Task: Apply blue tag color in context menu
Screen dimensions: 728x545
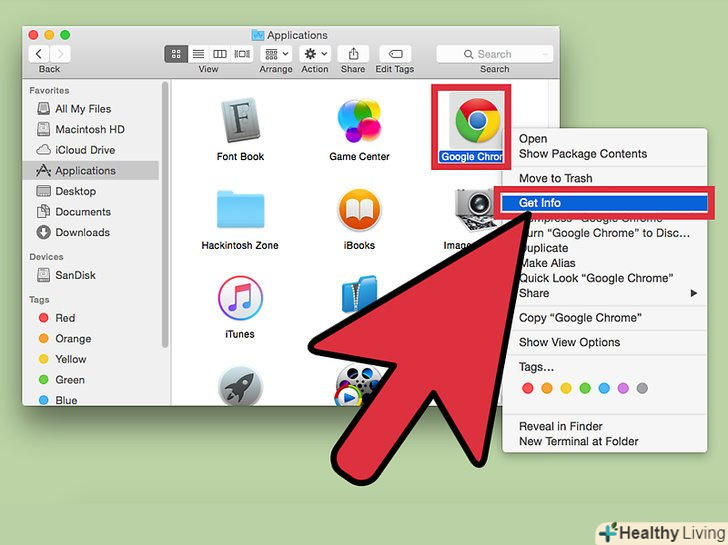Action: pos(604,388)
